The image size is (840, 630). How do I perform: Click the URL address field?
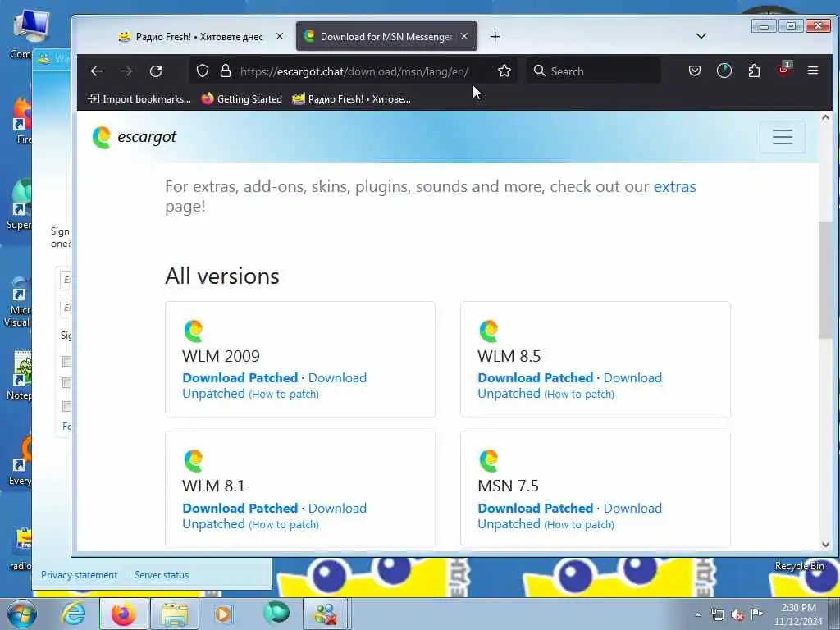coord(354,71)
